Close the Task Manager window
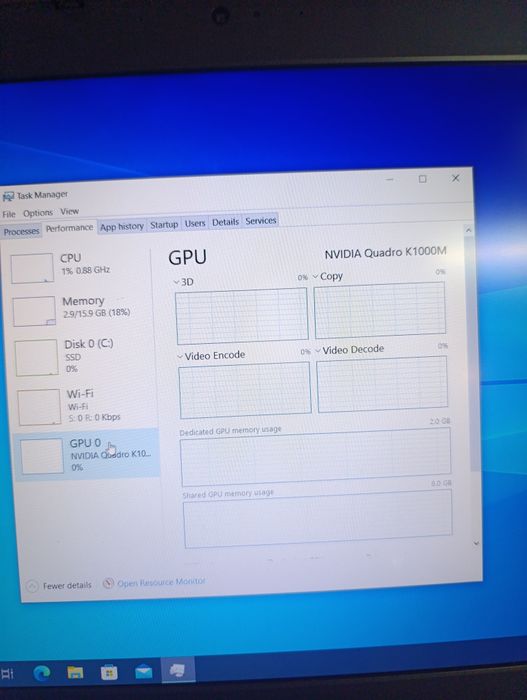Viewport: 527px width, 700px height. 456,178
